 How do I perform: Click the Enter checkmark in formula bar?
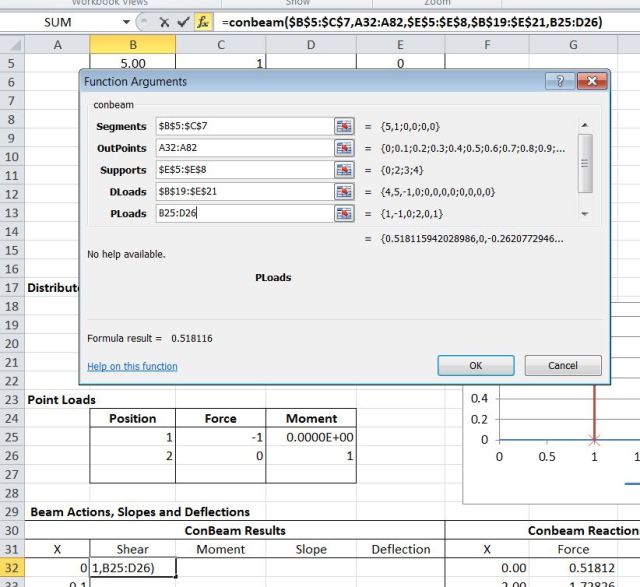coord(183,21)
